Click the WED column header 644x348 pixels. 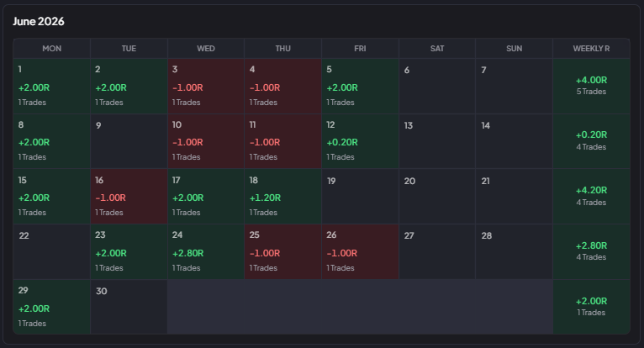pos(206,49)
